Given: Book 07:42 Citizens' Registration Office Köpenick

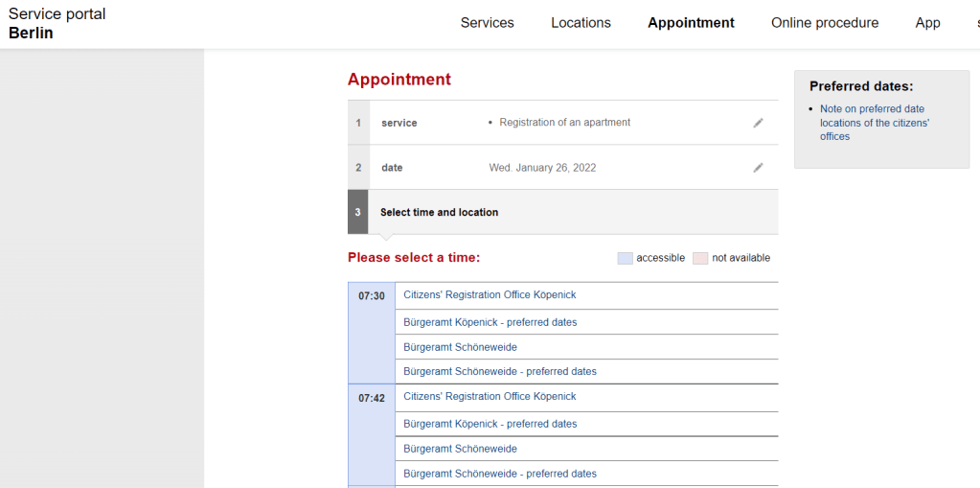Looking at the screenshot, I should [x=490, y=397].
